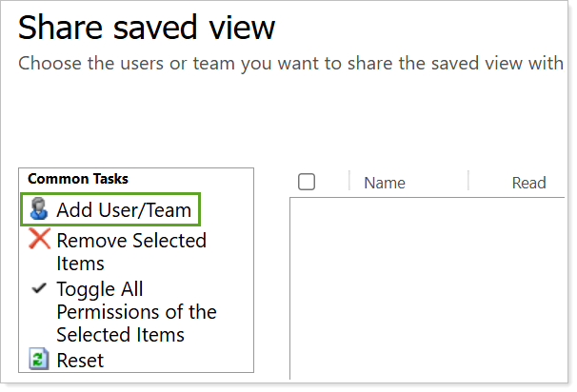This screenshot has width=577, height=392.
Task: Click the Common Tasks heading
Action: (x=78, y=179)
